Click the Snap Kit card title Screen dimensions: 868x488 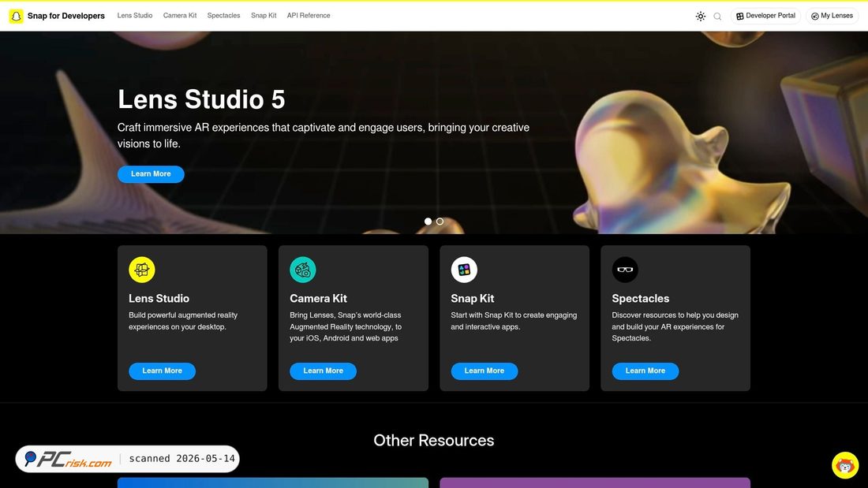coord(472,298)
